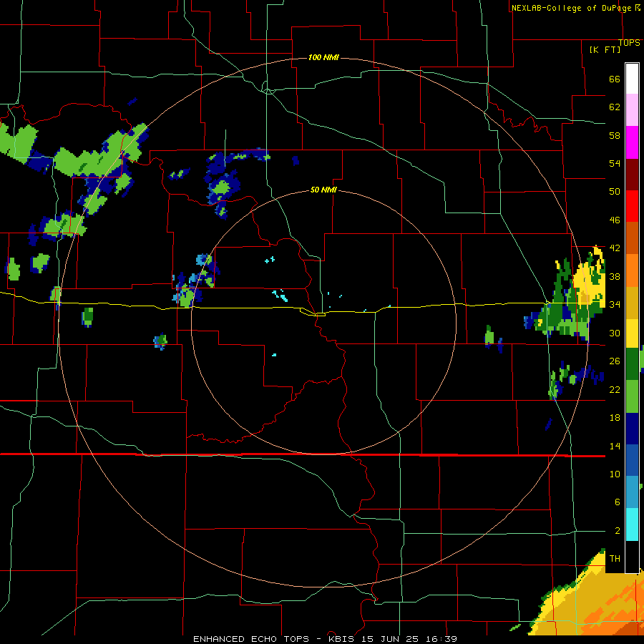This screenshot has height=644, width=644.
Task: Select the magenta legend color block
Action: click(632, 142)
